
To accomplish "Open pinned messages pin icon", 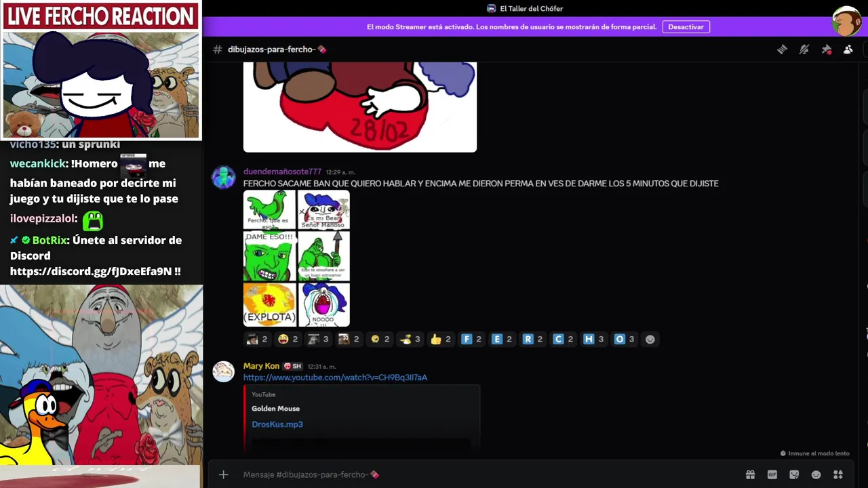I will [826, 49].
